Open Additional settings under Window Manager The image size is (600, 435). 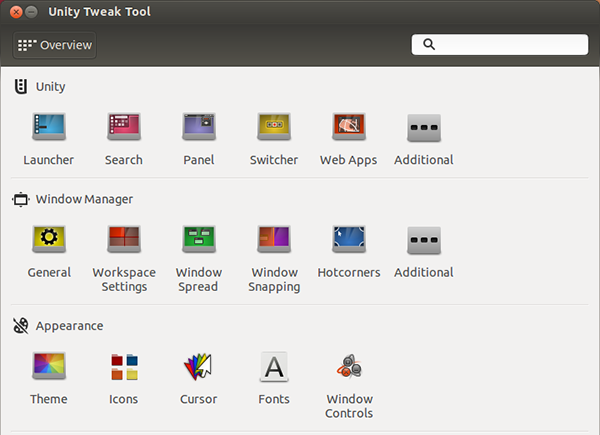pyautogui.click(x=424, y=240)
